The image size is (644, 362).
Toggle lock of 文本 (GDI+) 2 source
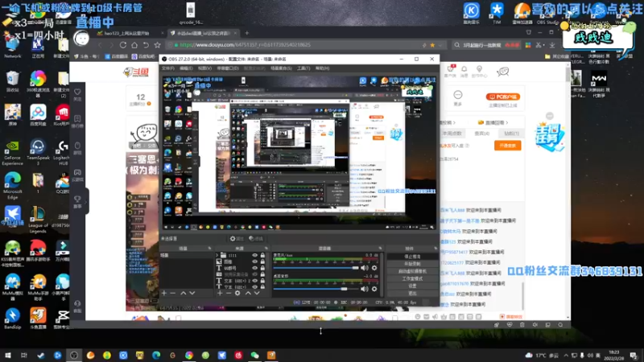[263, 281]
